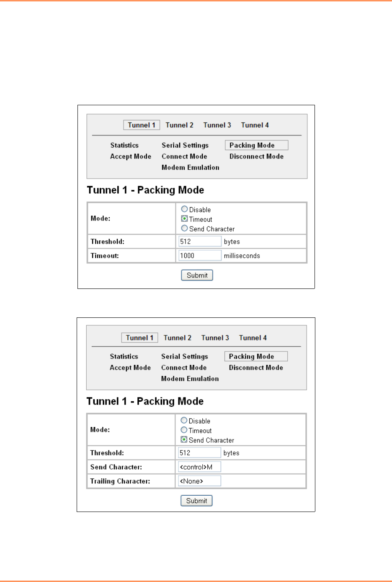Click the Send Character field containing <control>M
Image resolution: width=392 pixels, height=582 pixels.
[x=199, y=467]
